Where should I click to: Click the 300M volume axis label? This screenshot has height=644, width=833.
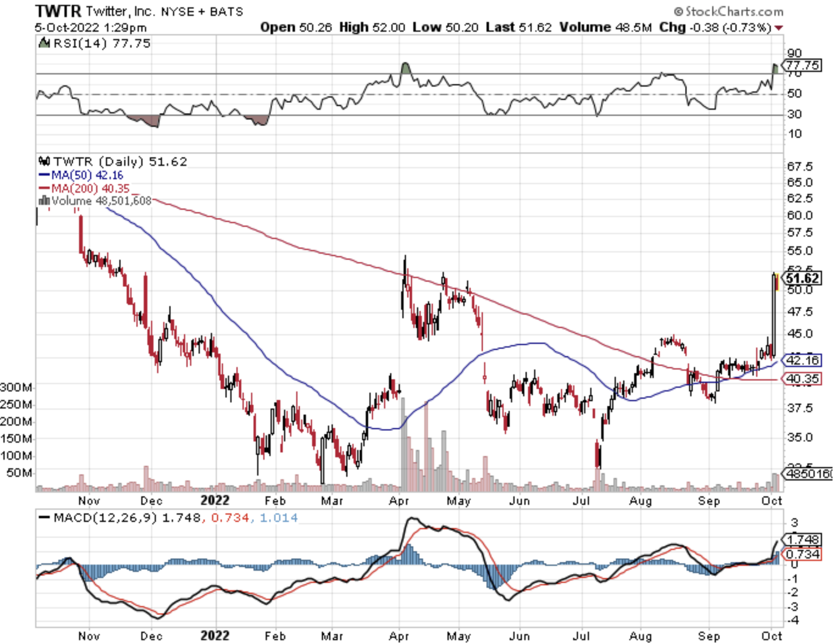[16, 387]
